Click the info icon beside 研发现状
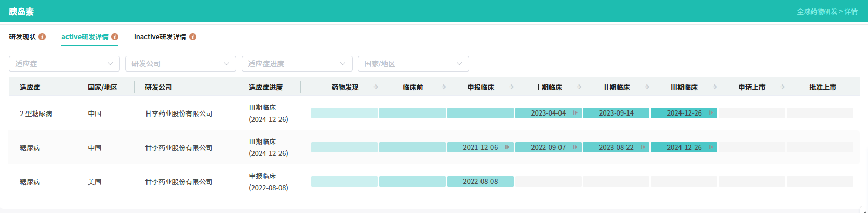Image resolution: width=868 pixels, height=213 pixels. [42, 37]
